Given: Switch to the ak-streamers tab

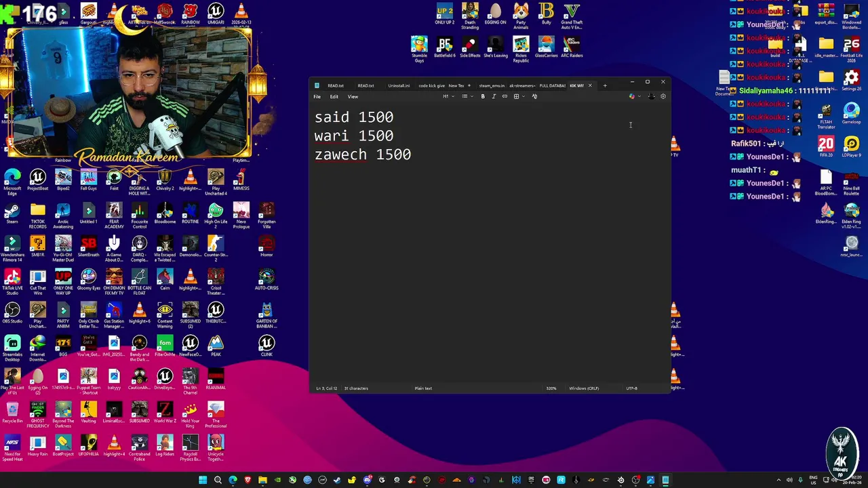Looking at the screenshot, I should tap(521, 85).
